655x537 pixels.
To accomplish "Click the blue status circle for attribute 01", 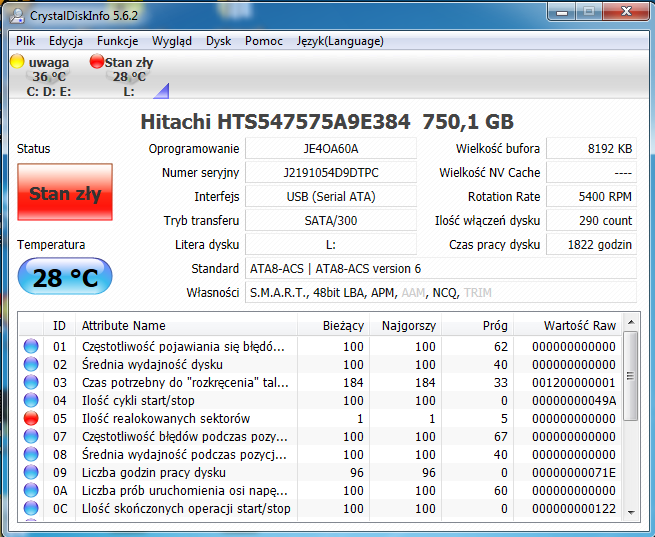I will click(31, 346).
